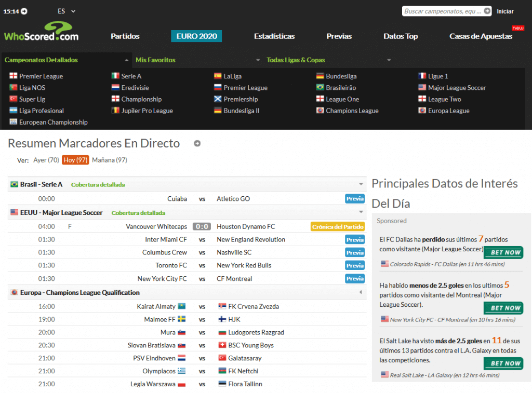Click the France flag beside Ligue 1

pos(422,76)
